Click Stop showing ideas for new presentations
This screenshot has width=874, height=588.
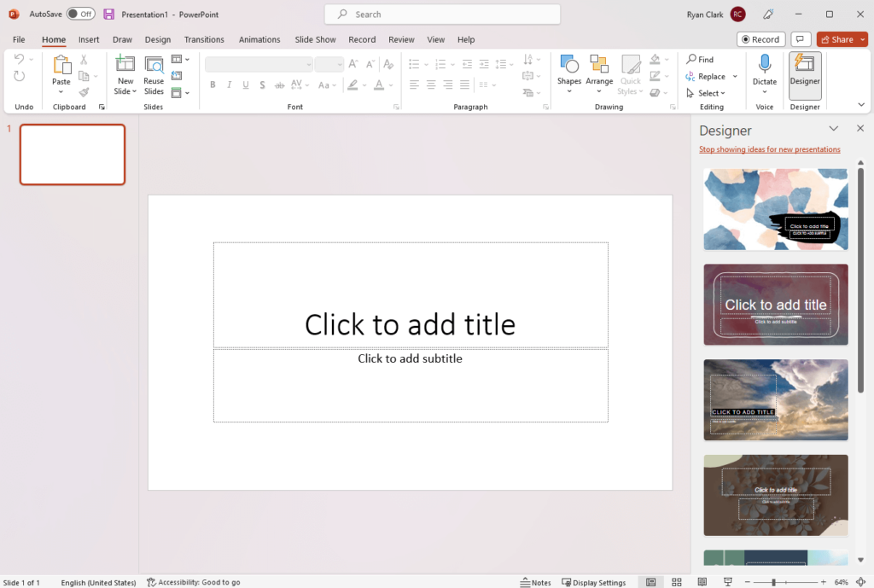[x=769, y=149]
